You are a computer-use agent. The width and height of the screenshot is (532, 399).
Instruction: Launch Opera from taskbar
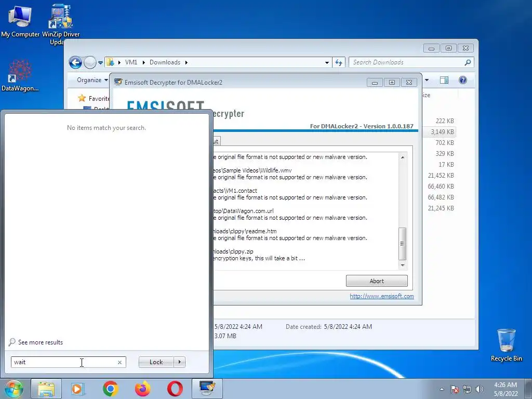(175, 389)
